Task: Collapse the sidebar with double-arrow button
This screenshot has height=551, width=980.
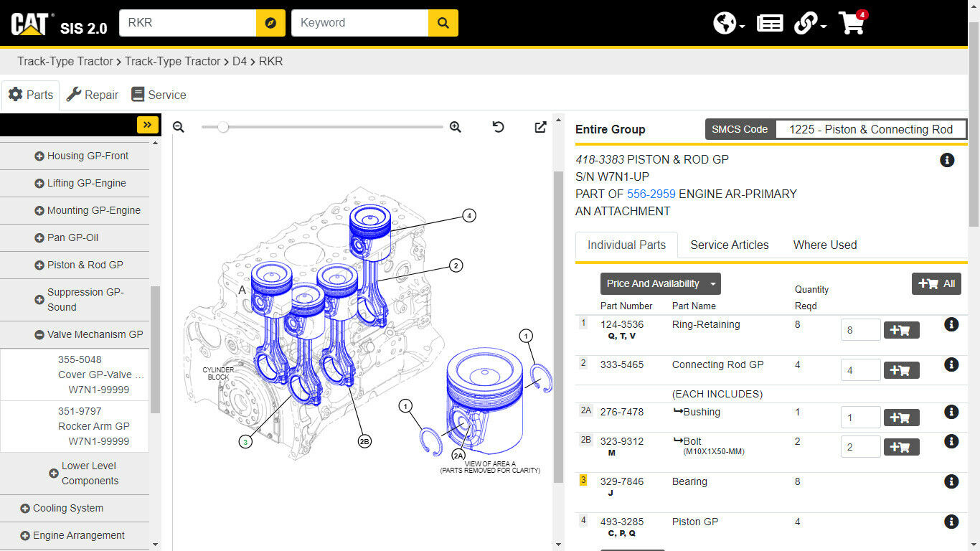Action: [x=147, y=125]
